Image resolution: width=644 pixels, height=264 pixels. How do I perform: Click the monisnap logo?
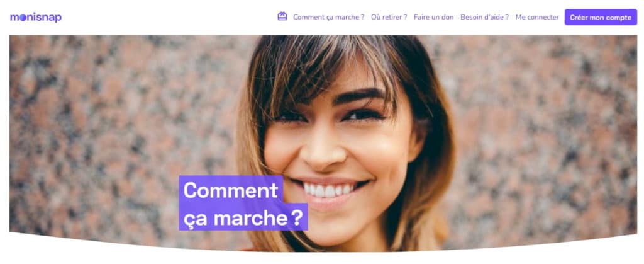(36, 17)
